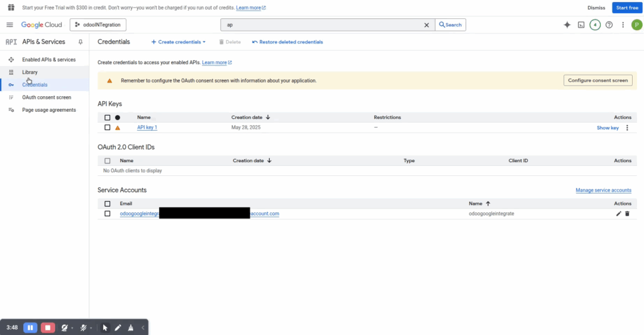The image size is (644, 335).
Task: Open camera options dropdown arrow in recorder
Action: coord(72,328)
